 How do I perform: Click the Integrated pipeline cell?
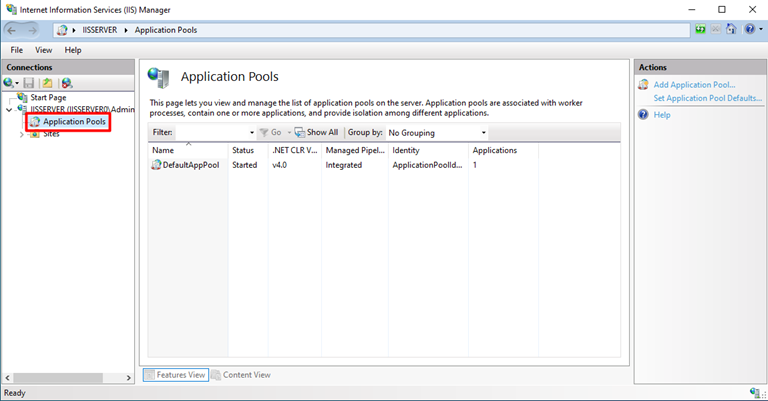click(x=344, y=165)
